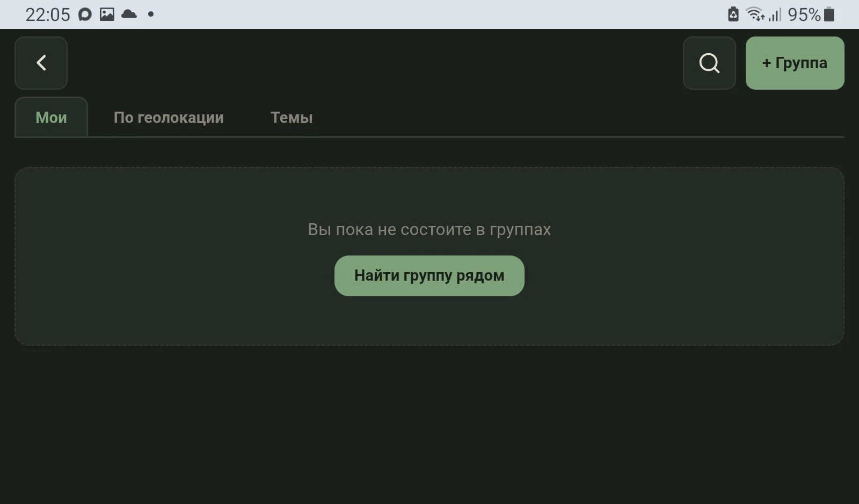Create a new group with + Группа

point(795,63)
